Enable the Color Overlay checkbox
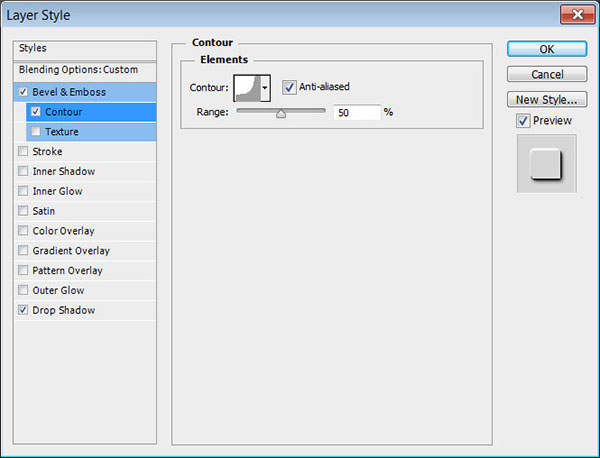 [23, 231]
